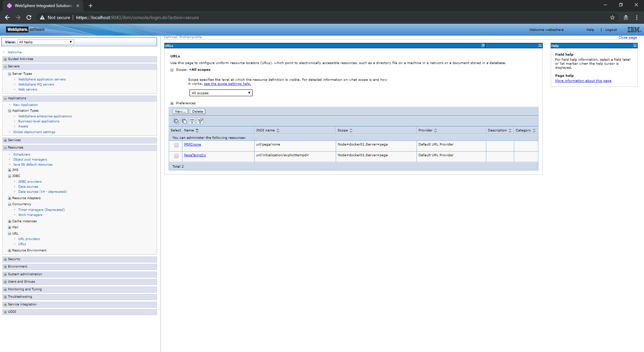Sort table by Provider column arrows
644x352 pixels.
[x=436, y=130]
